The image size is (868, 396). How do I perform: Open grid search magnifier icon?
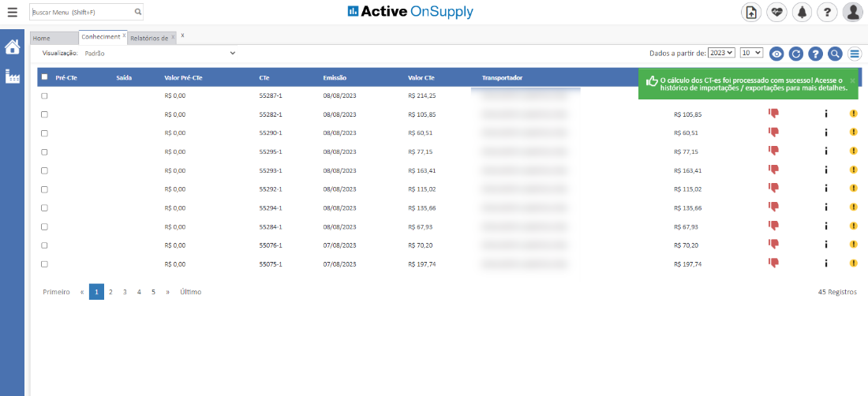[x=836, y=54]
